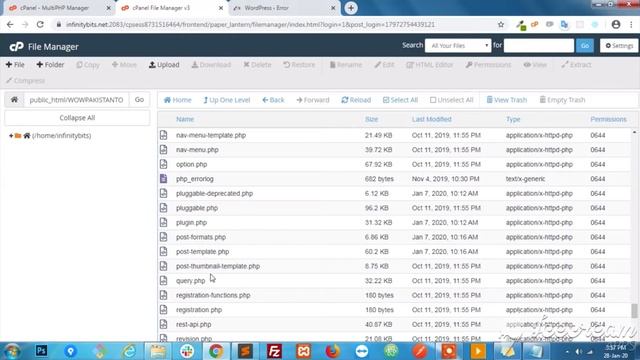Navigate Back in file manager
The width and height of the screenshot is (640, 360).
pyautogui.click(x=273, y=100)
